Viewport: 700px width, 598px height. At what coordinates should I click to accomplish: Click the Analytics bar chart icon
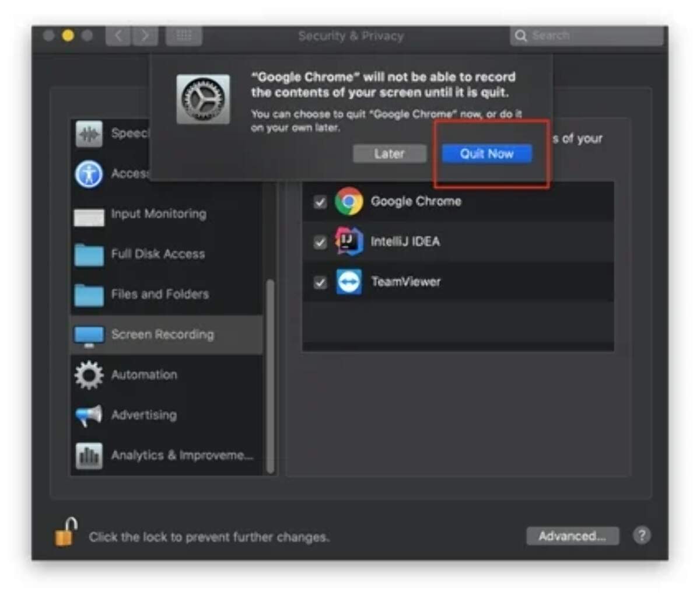[89, 456]
